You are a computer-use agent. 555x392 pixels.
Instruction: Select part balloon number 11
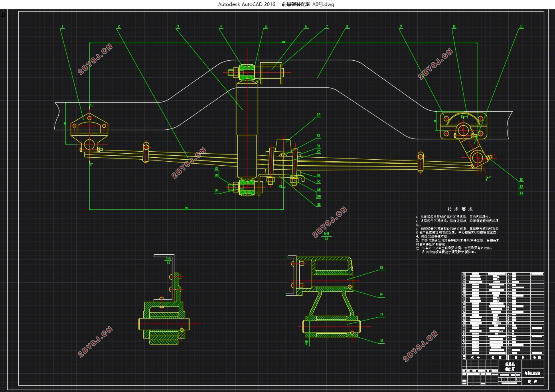[x=521, y=27]
